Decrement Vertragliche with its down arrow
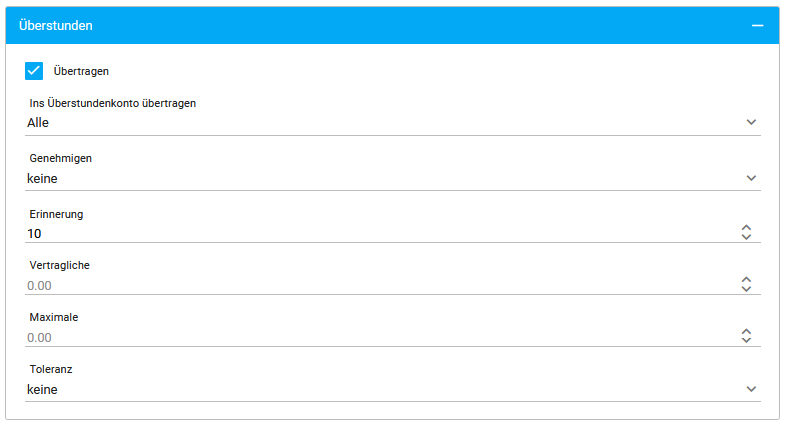 [x=746, y=290]
